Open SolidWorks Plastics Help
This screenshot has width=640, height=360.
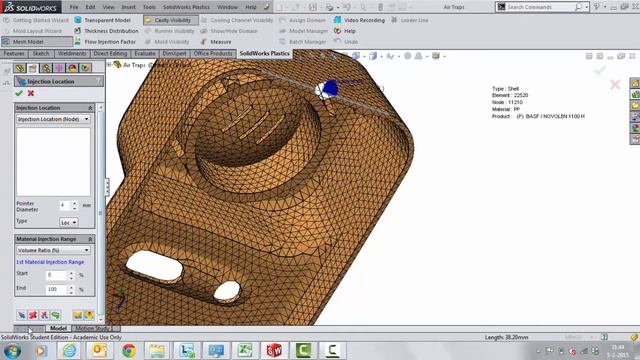tap(345, 31)
